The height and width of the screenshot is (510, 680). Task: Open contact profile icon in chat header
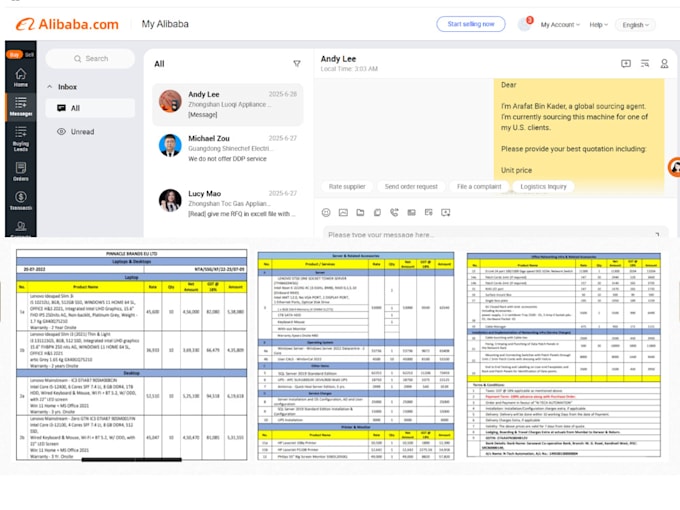coord(664,64)
